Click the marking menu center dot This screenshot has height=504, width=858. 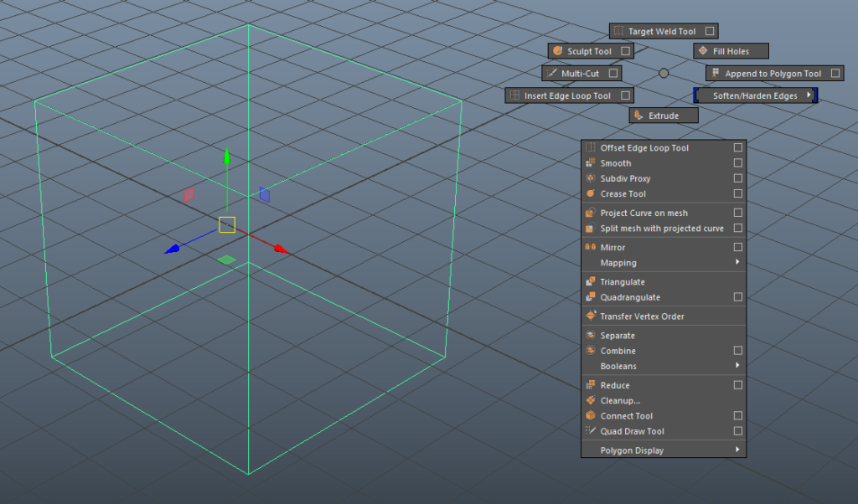pos(664,73)
